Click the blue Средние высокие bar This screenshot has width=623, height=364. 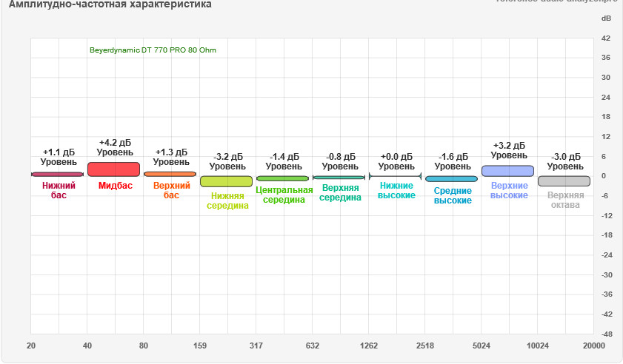click(x=451, y=179)
